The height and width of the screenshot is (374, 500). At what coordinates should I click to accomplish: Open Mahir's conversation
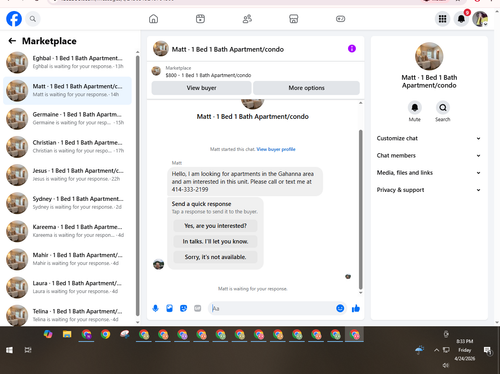tap(67, 259)
